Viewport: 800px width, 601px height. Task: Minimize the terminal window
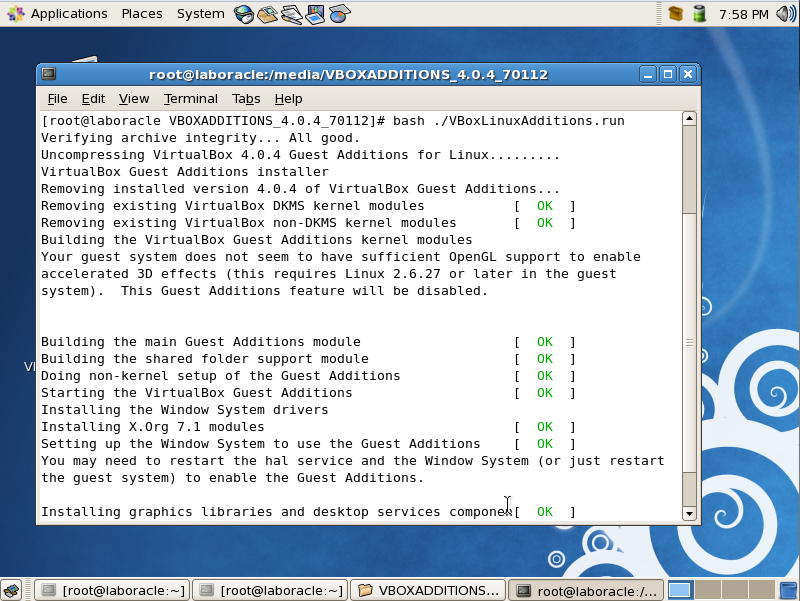(647, 74)
